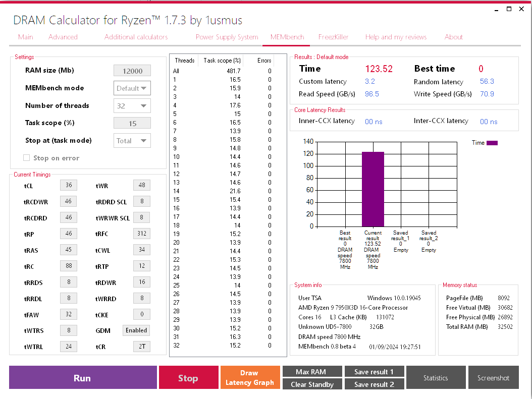The height and width of the screenshot is (399, 532).
Task: Click the tRP value field
Action: [x=69, y=233]
